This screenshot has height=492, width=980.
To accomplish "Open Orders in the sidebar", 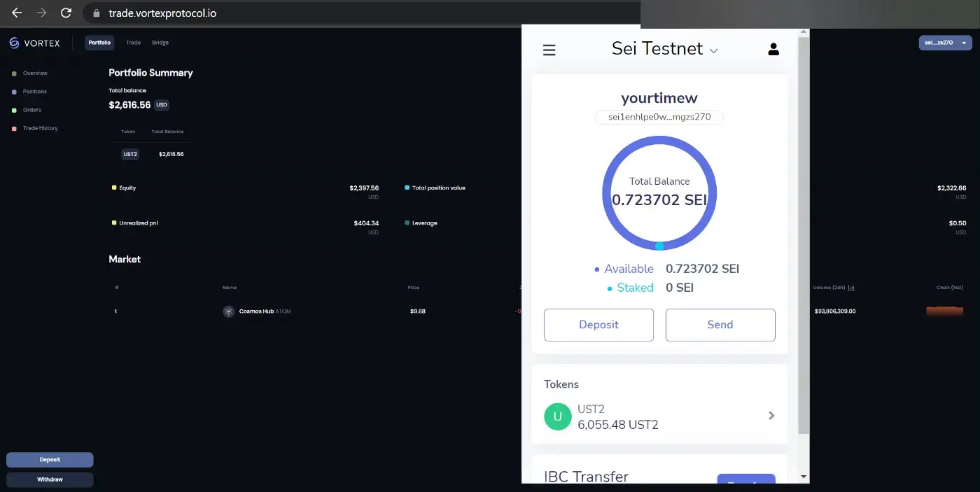I will point(32,110).
